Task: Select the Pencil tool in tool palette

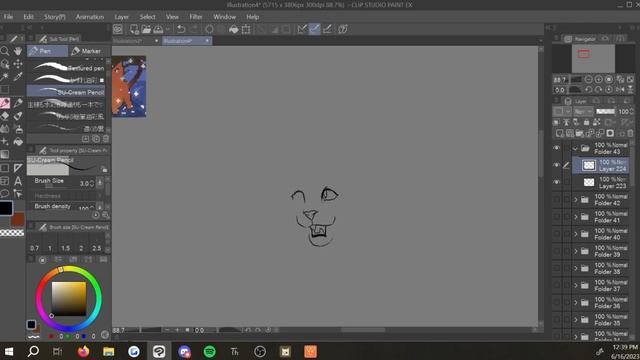Action: coord(18,103)
